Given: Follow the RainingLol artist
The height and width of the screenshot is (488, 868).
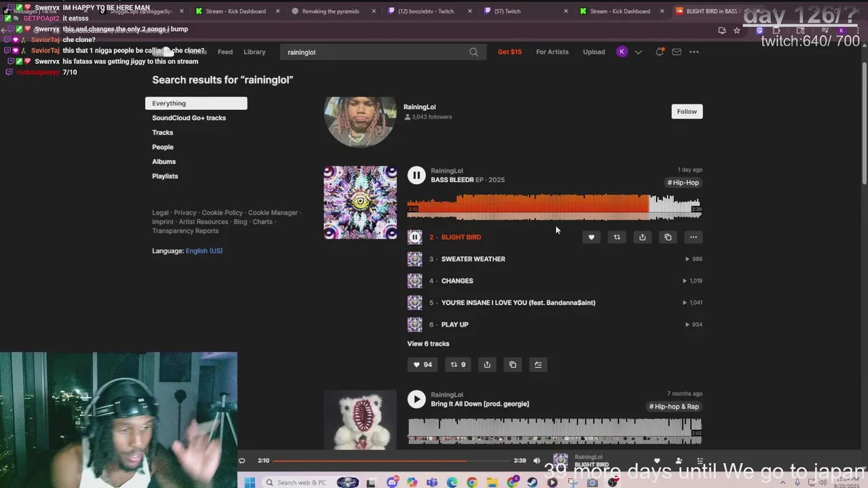Looking at the screenshot, I should coord(686,111).
